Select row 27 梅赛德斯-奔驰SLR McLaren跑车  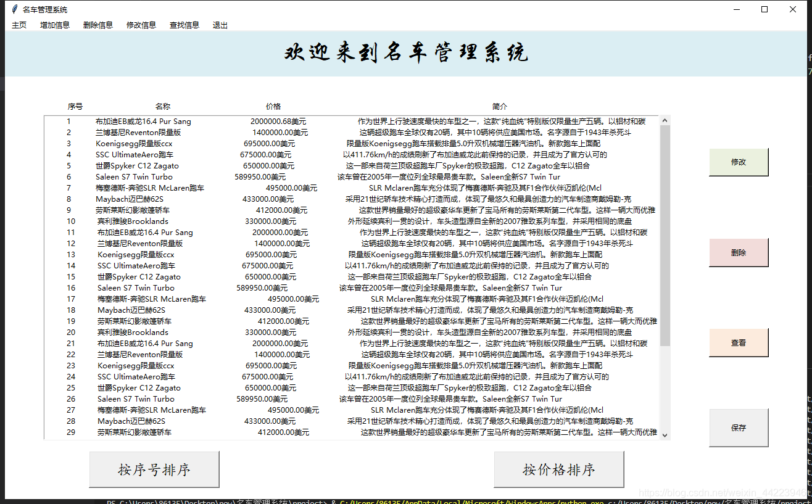[x=352, y=410]
